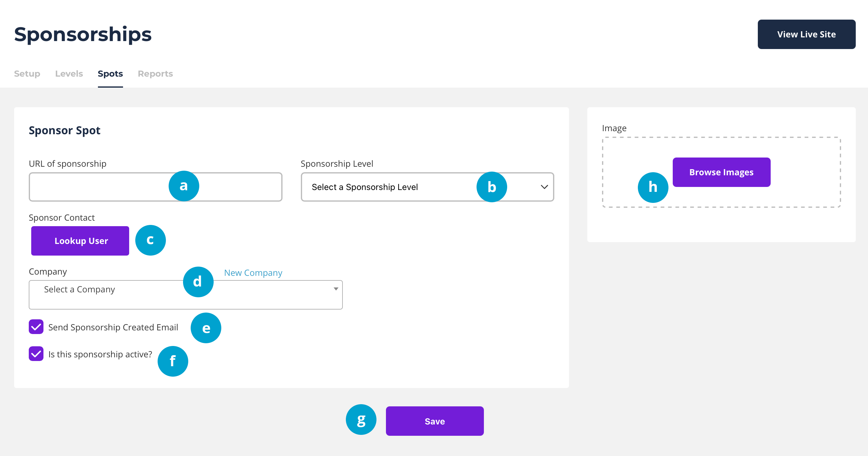
Task: Toggle Is this sponsorship active checkbox
Action: tap(36, 354)
